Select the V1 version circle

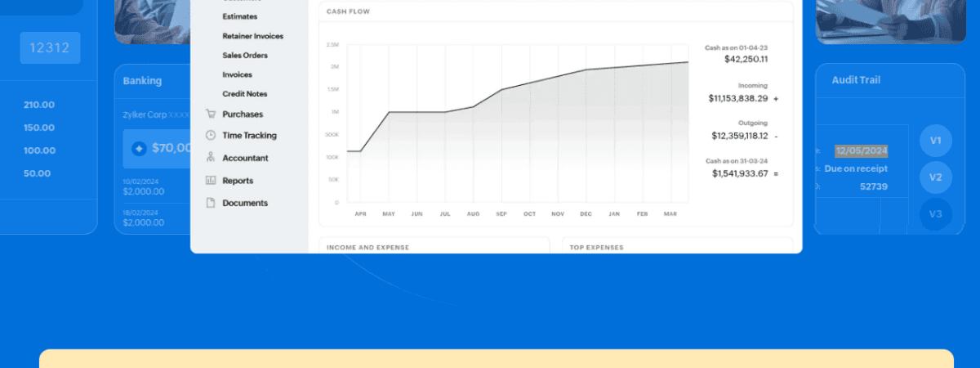point(935,141)
